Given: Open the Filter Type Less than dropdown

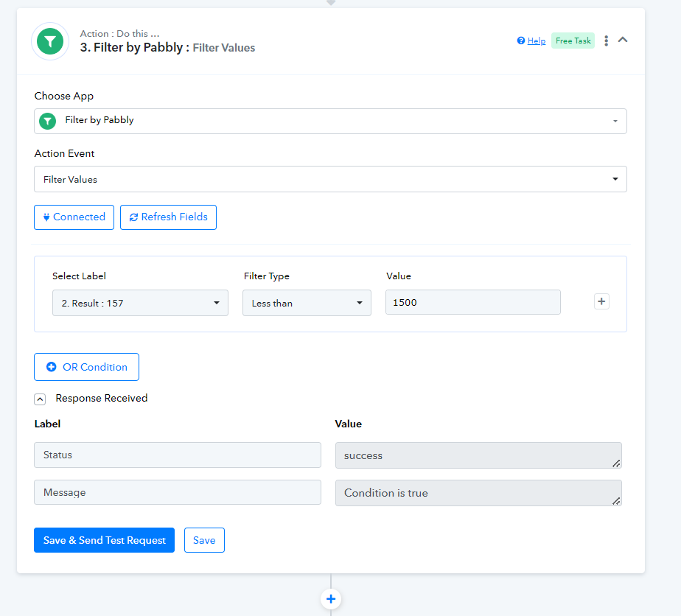Looking at the screenshot, I should 307,303.
